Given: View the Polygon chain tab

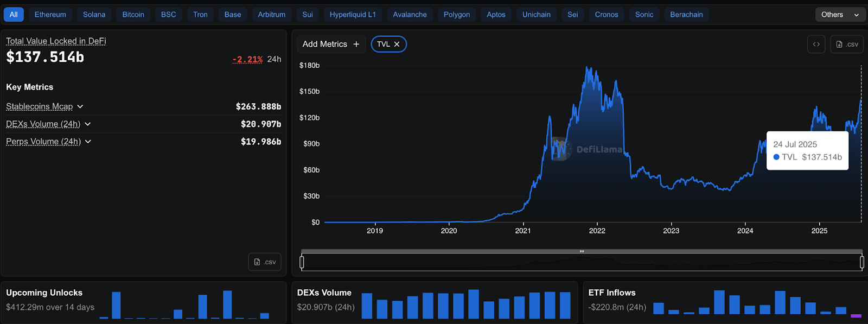Looking at the screenshot, I should click(x=457, y=15).
